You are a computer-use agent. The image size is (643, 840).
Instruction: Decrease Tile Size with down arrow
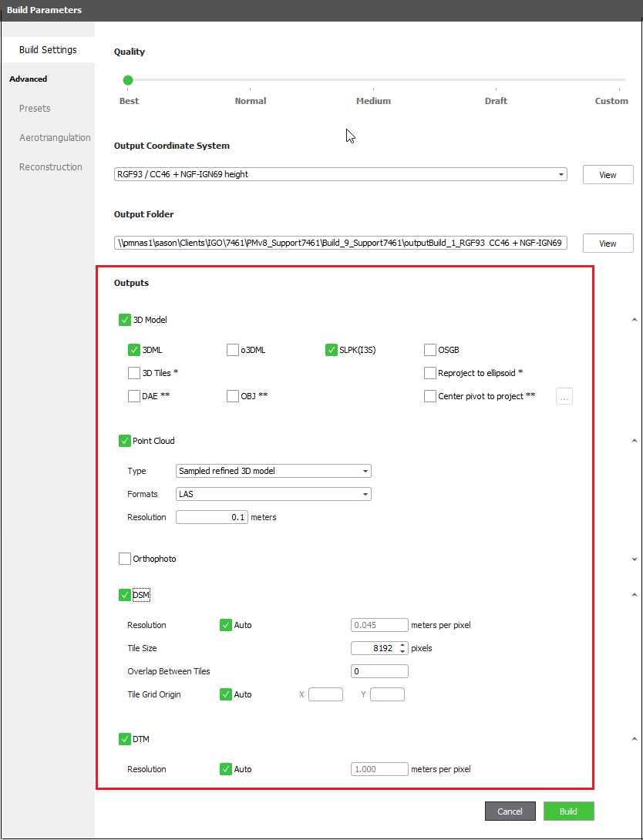[x=403, y=651]
